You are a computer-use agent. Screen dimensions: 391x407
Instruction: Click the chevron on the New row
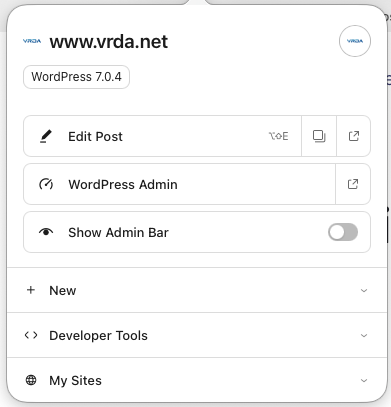[364, 291]
